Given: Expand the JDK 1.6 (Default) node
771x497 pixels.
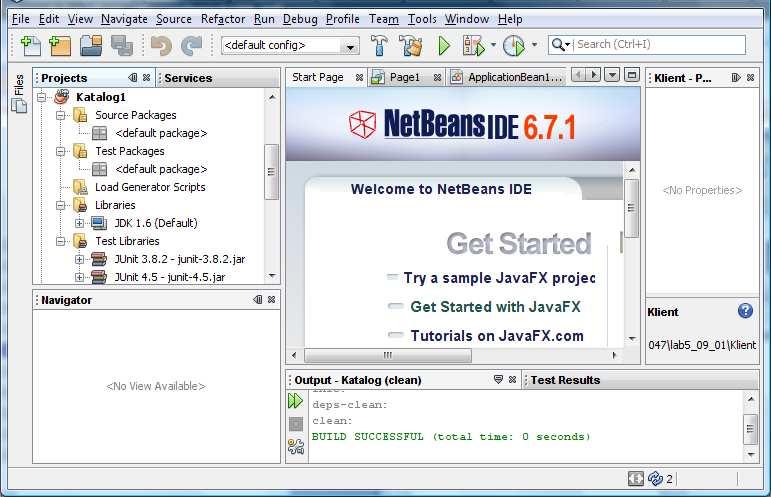Looking at the screenshot, I should 79,223.
